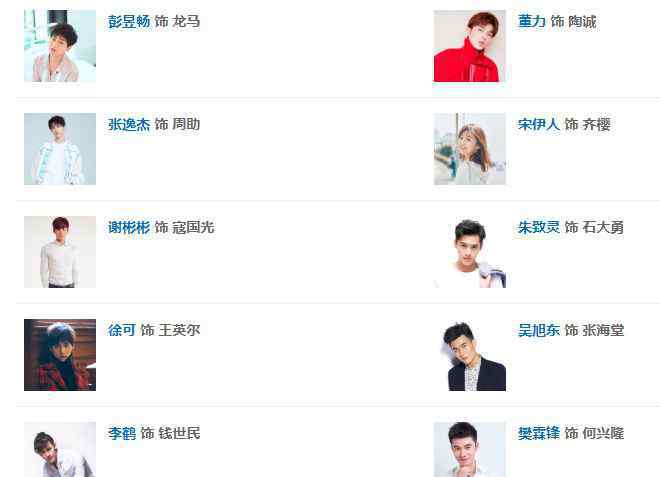Click 李鹤's portrait thumbnail
660x477 pixels.
(60, 450)
